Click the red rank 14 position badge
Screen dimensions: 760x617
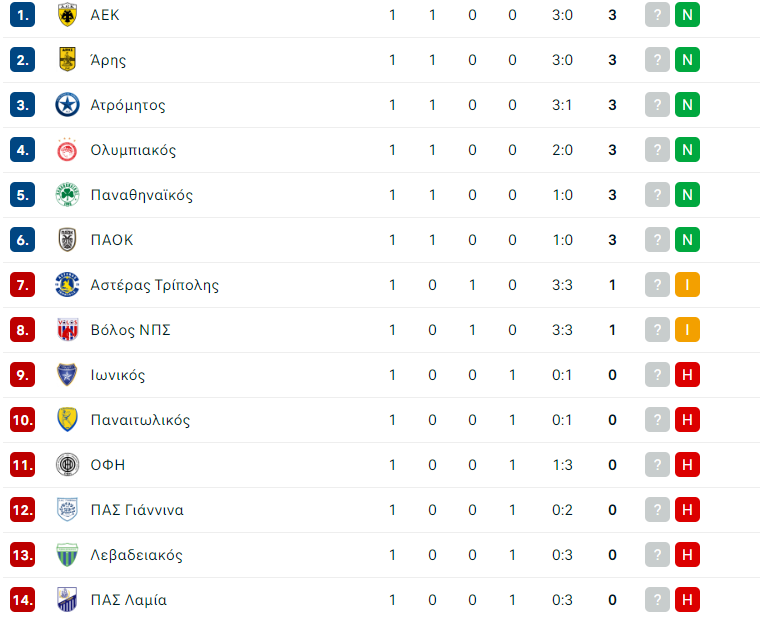[23, 600]
